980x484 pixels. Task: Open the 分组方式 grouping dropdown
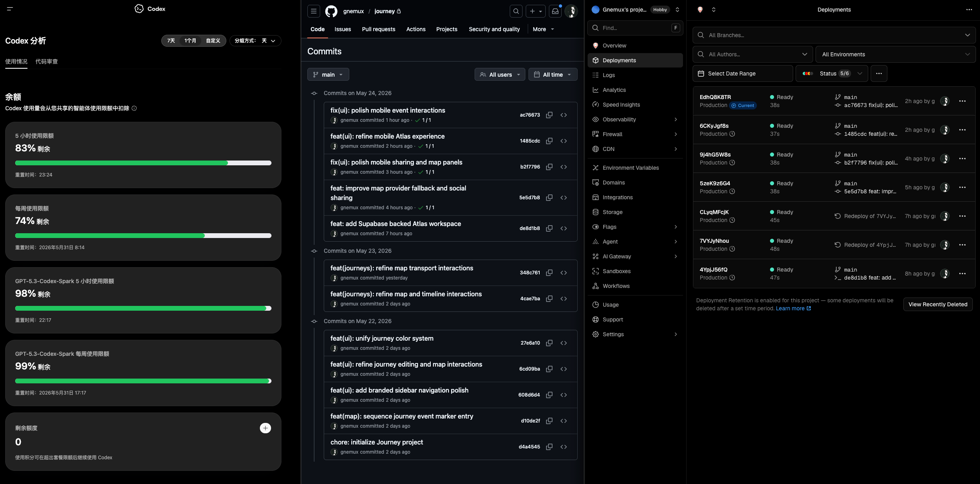(x=255, y=41)
